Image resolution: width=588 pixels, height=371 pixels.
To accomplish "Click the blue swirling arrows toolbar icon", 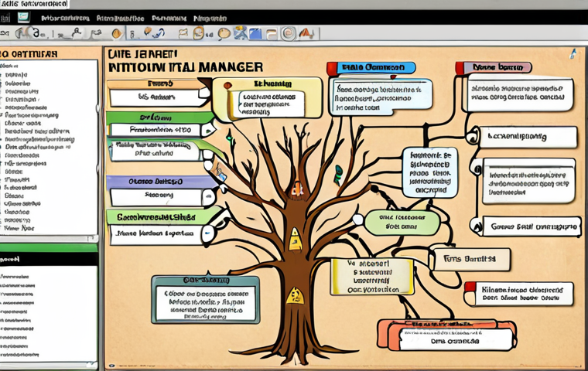I will tap(159, 33).
